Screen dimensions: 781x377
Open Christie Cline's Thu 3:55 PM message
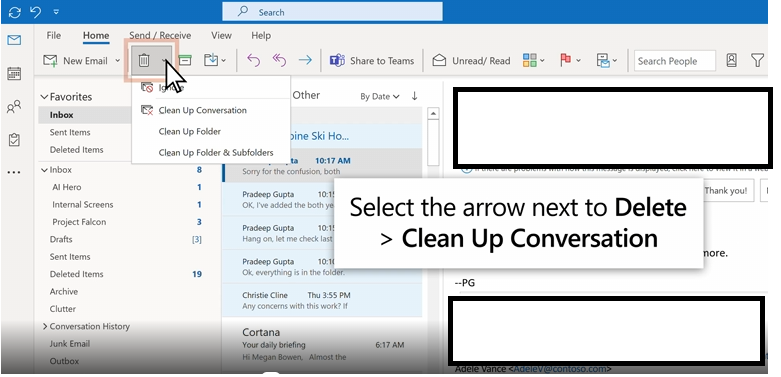322,300
